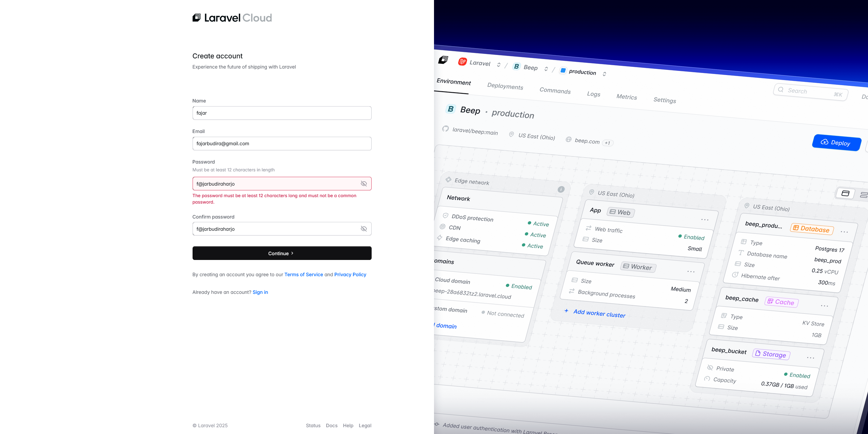Click the GitHub icon beside laravel/beep:main
This screenshot has height=434, width=868.
(446, 129)
